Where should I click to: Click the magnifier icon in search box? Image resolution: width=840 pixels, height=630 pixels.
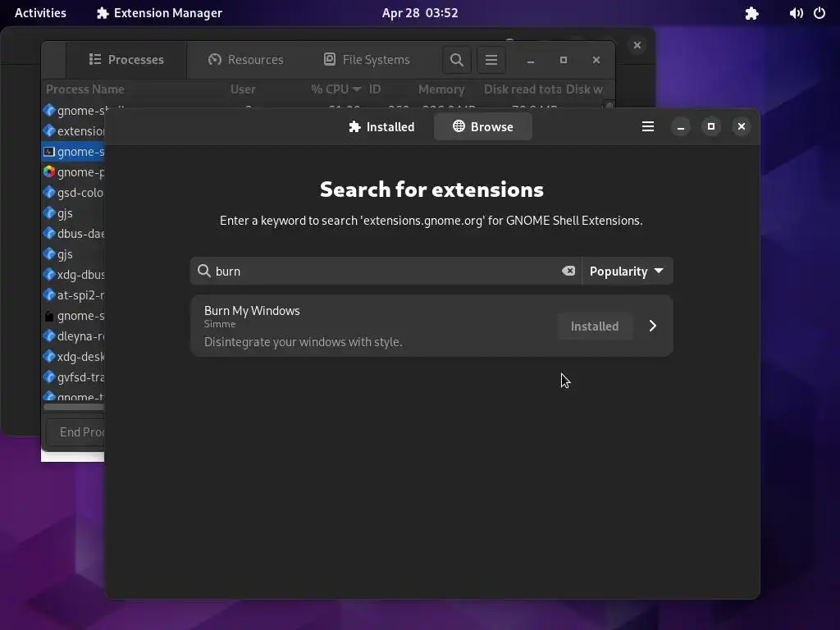[203, 271]
